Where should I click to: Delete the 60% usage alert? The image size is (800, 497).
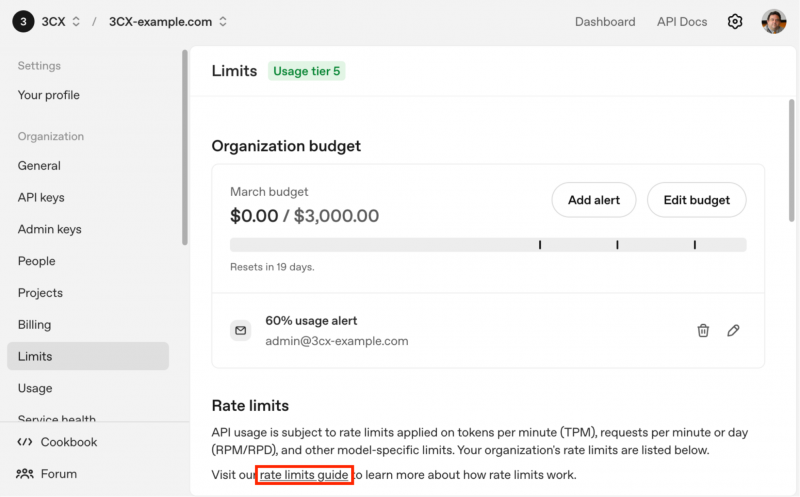tap(703, 330)
